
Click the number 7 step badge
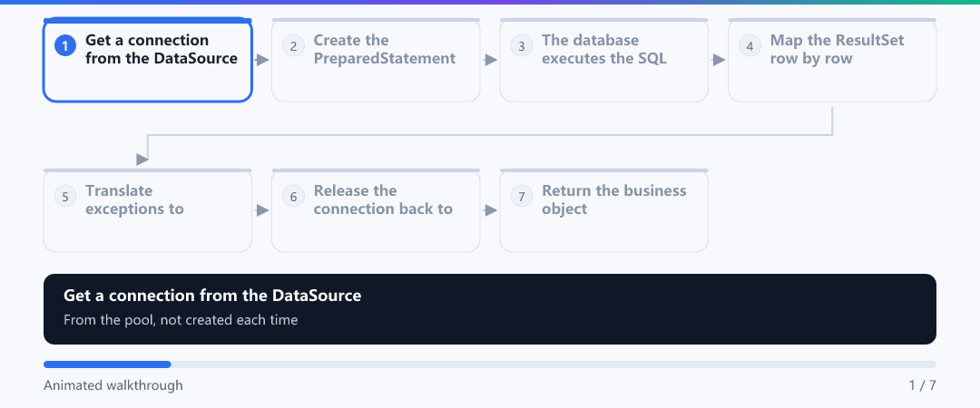coord(521,196)
